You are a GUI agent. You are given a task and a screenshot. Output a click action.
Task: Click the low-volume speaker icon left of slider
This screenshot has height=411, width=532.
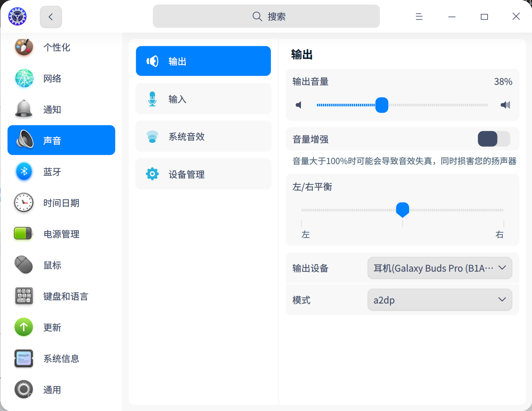pyautogui.click(x=298, y=105)
